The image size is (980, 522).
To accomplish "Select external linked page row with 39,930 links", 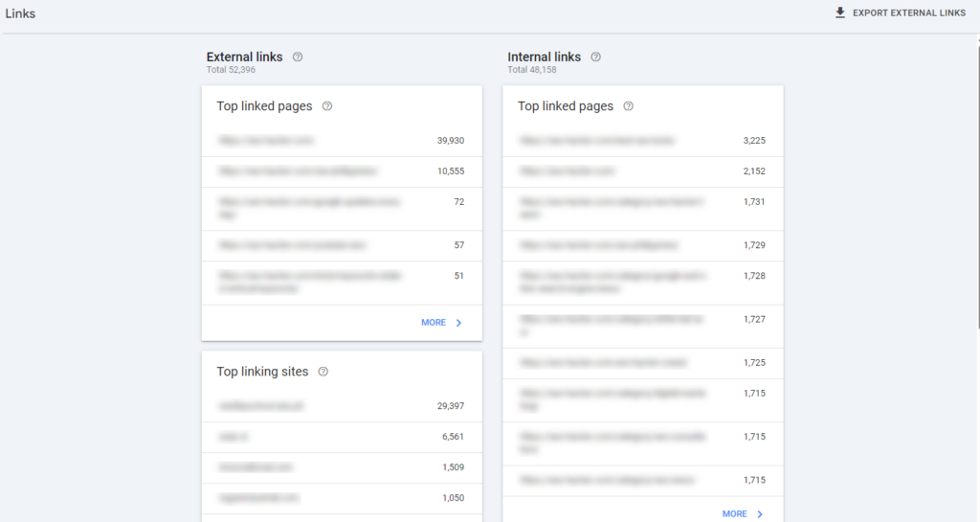I will [x=342, y=141].
